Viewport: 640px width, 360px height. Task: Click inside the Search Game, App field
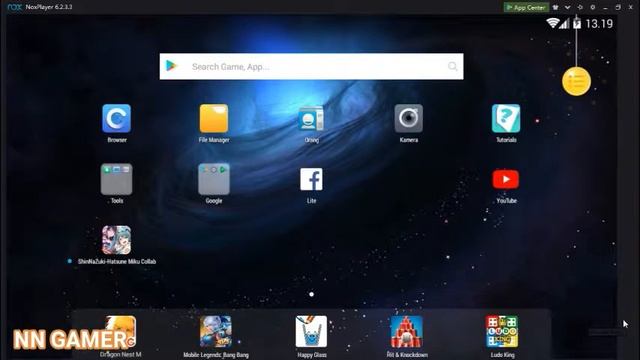coord(311,67)
